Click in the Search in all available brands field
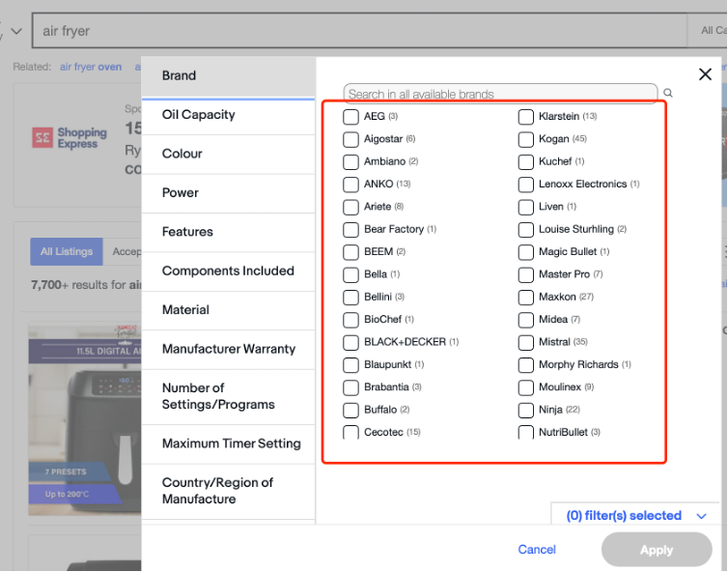This screenshot has height=572, width=728. click(x=500, y=94)
